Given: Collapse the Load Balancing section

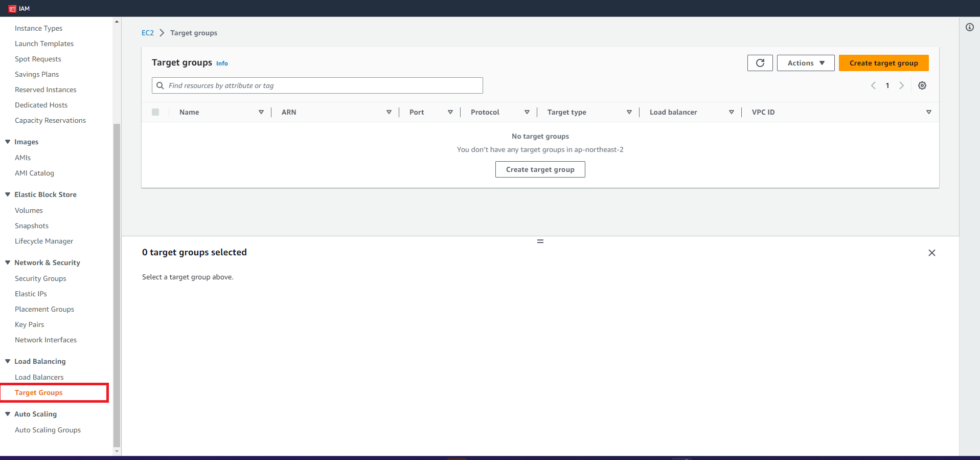Looking at the screenshot, I should coord(8,361).
